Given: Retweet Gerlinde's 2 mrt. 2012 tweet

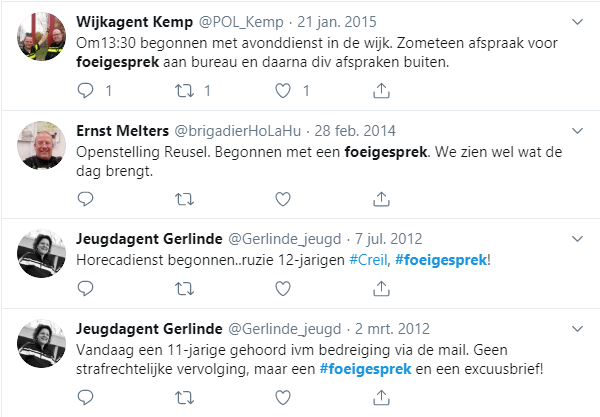Looking at the screenshot, I should click(184, 397).
